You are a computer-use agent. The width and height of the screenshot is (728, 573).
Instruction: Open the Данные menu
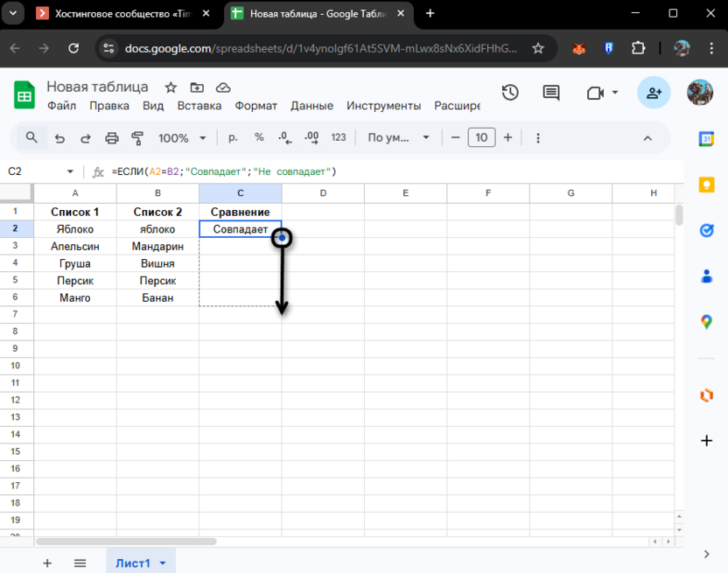(x=311, y=106)
